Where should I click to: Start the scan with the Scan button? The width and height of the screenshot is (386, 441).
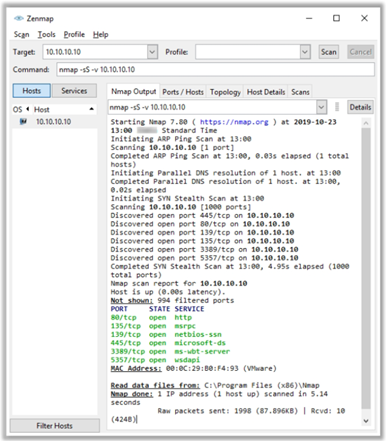click(x=329, y=52)
